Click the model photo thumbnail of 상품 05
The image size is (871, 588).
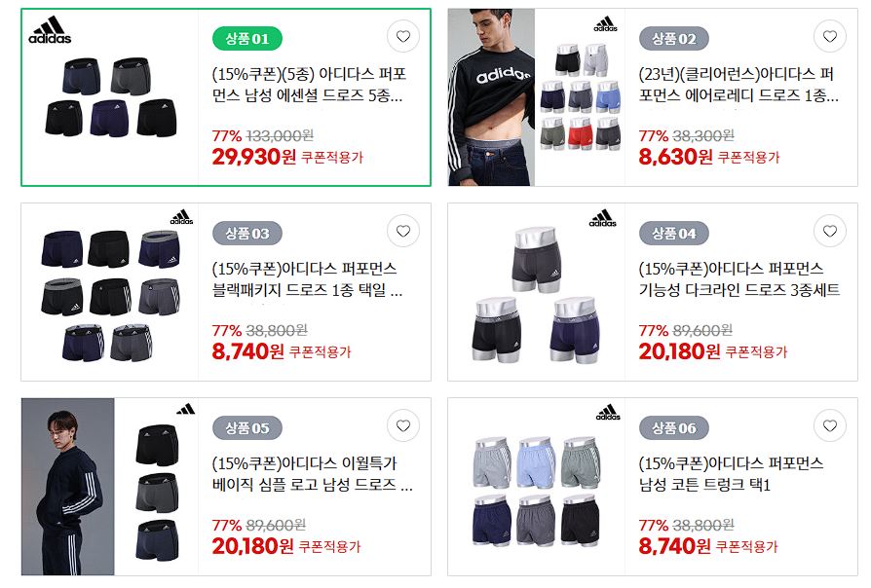point(68,487)
